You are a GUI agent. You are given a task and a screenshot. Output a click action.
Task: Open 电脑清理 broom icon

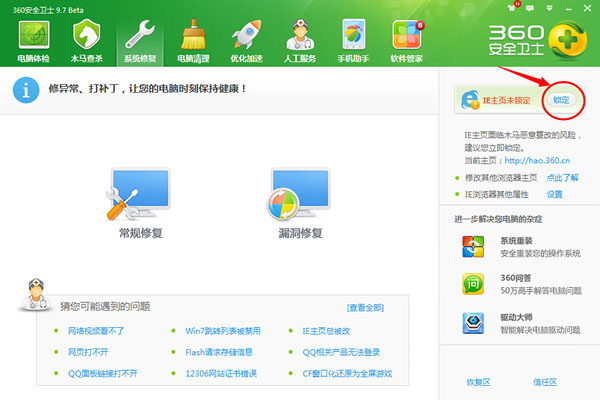(x=193, y=34)
